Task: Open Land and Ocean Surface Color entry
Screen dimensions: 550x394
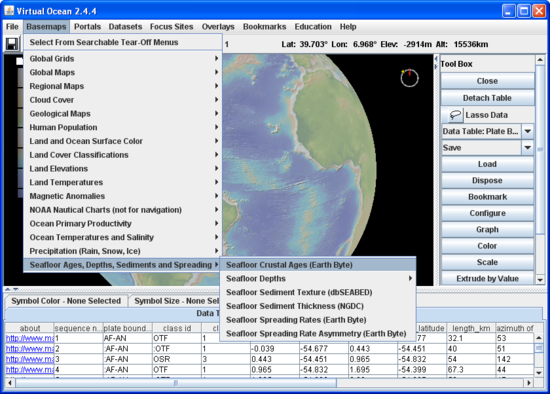Action: pyautogui.click(x=122, y=141)
